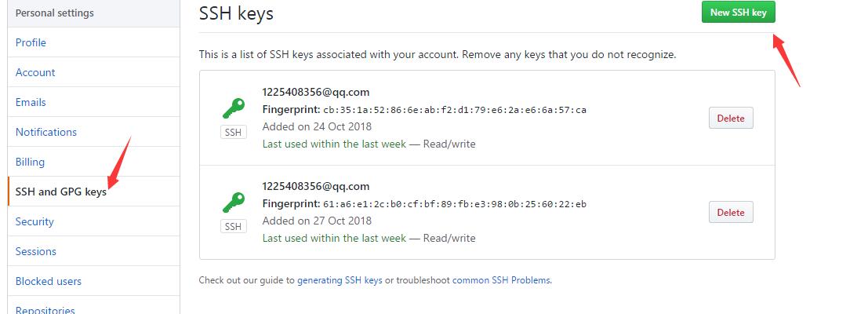Click the SSH badge under the second key icon
Screen dimensions: 868x314
[x=233, y=227]
